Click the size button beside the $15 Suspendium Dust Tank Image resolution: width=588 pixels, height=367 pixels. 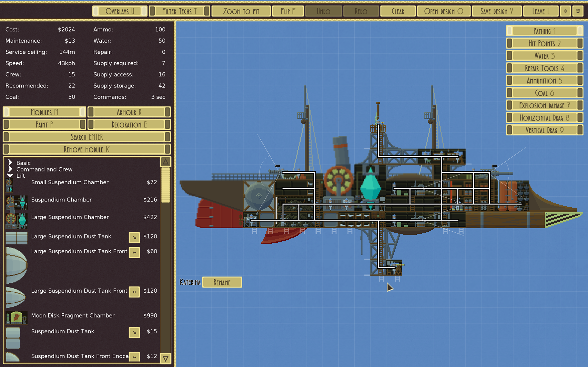[134, 332]
